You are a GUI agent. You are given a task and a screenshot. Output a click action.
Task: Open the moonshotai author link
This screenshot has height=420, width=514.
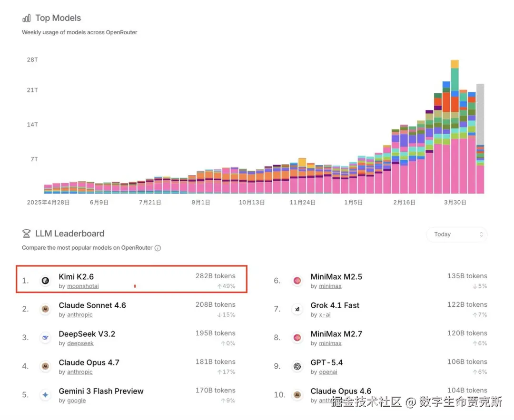[83, 286]
